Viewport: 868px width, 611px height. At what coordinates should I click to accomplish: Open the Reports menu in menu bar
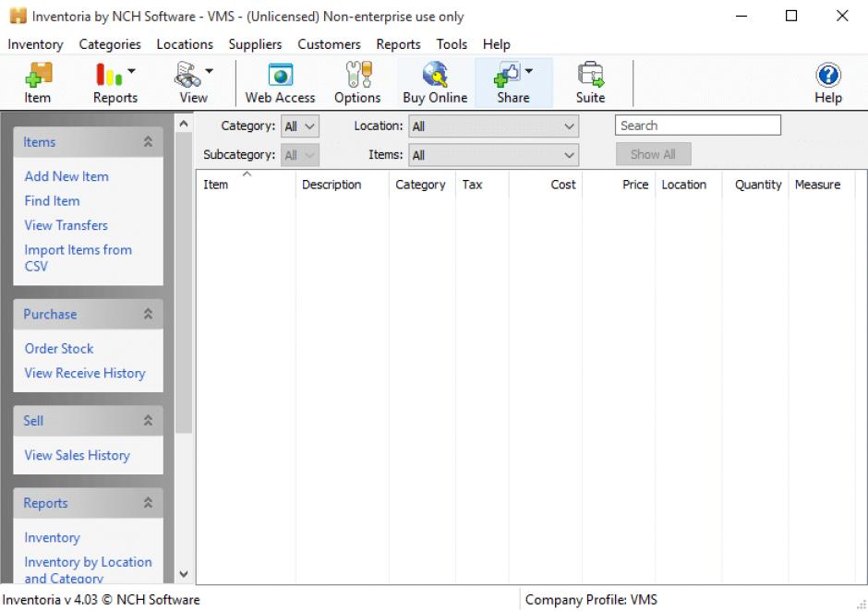[399, 44]
